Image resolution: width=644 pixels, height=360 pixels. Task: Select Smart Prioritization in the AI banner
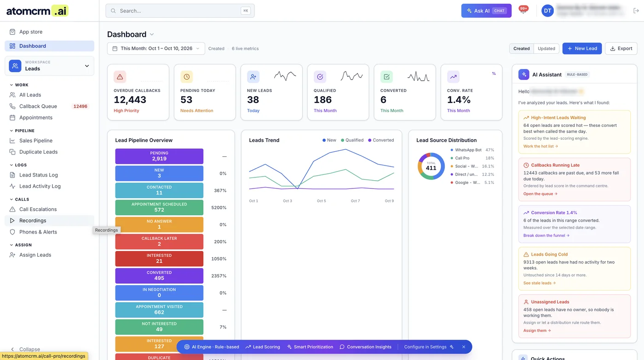(310, 347)
